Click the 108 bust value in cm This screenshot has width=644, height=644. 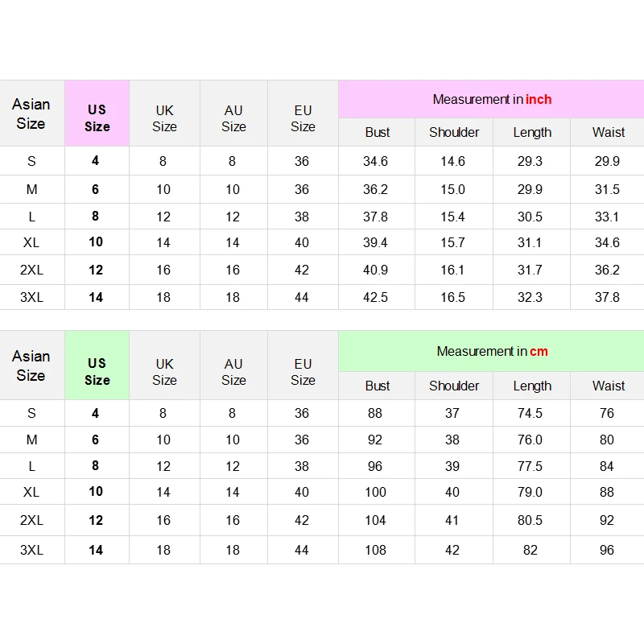[376, 550]
